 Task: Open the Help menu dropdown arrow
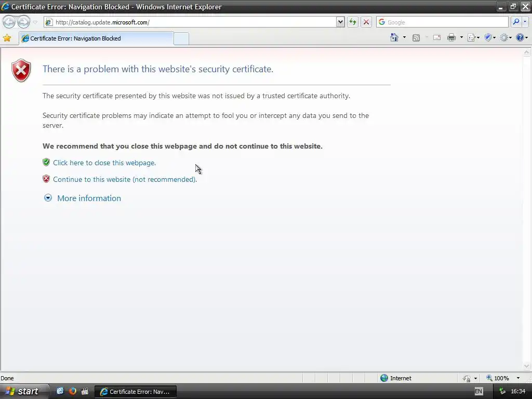click(x=527, y=37)
